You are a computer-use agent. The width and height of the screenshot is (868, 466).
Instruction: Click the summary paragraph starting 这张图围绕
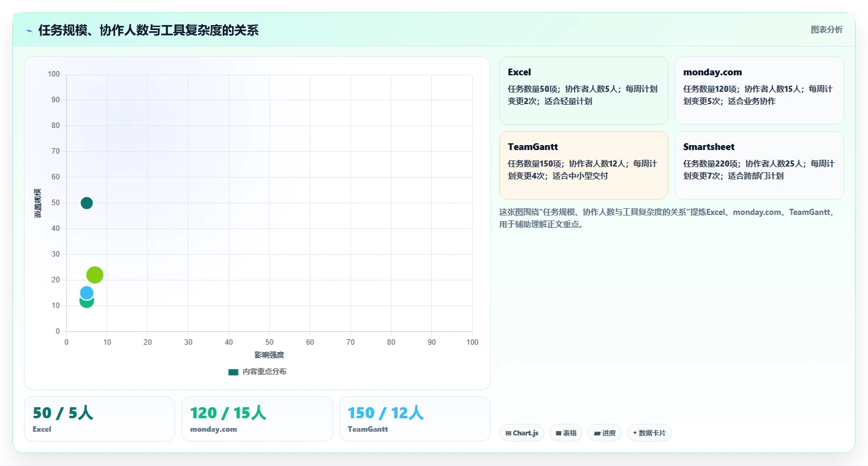pos(667,218)
